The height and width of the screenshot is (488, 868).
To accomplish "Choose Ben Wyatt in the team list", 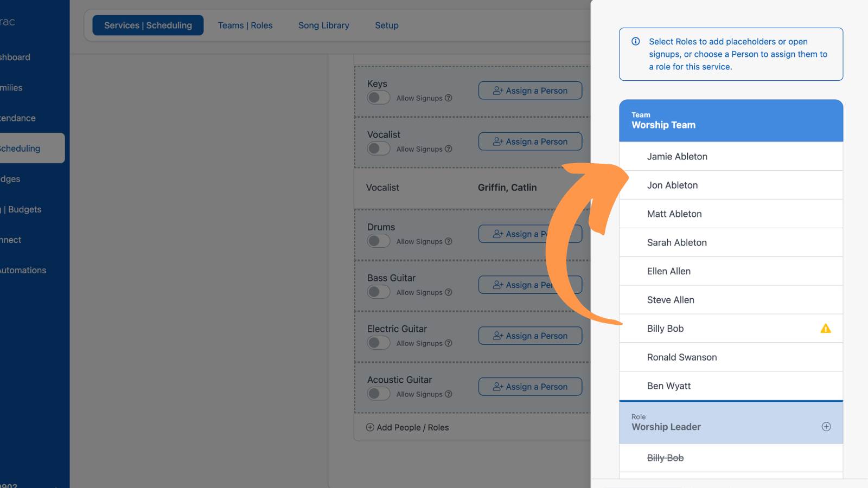I will pyautogui.click(x=731, y=386).
